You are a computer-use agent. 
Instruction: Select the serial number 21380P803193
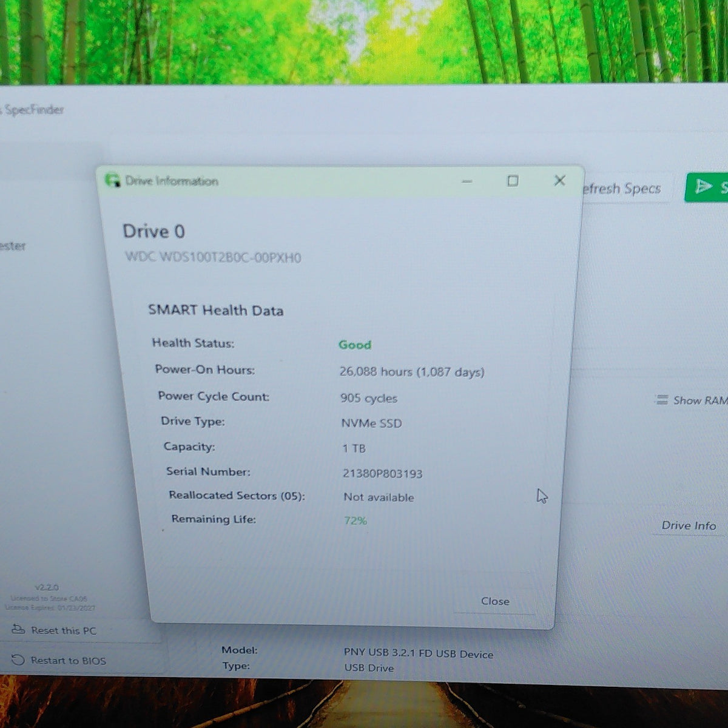pos(382,474)
